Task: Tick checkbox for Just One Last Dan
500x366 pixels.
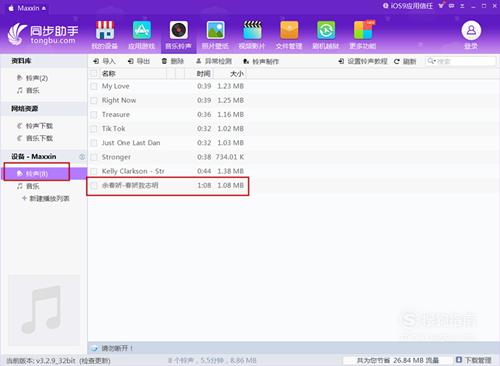Action: 94,143
